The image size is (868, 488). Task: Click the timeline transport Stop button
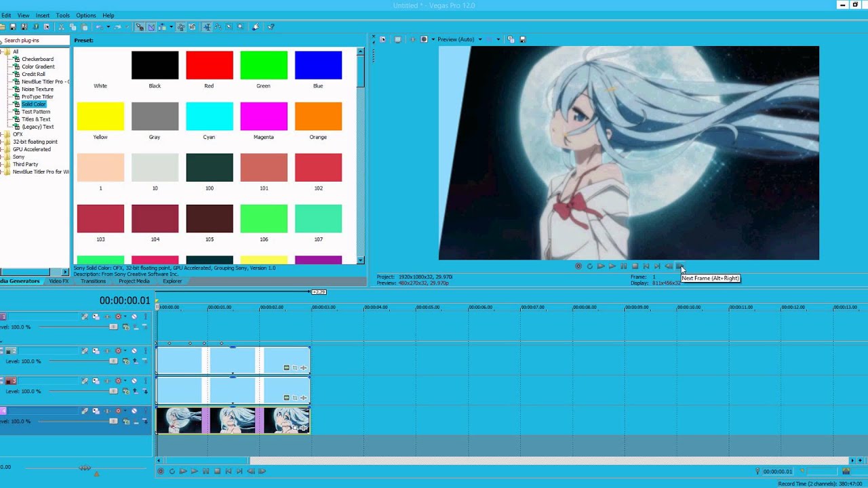click(x=217, y=471)
